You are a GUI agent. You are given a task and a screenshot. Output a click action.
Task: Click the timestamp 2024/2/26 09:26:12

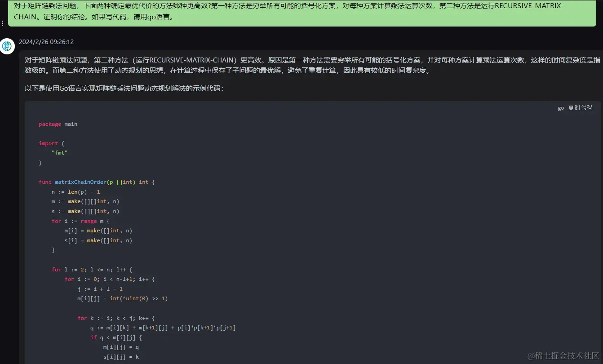click(x=47, y=42)
